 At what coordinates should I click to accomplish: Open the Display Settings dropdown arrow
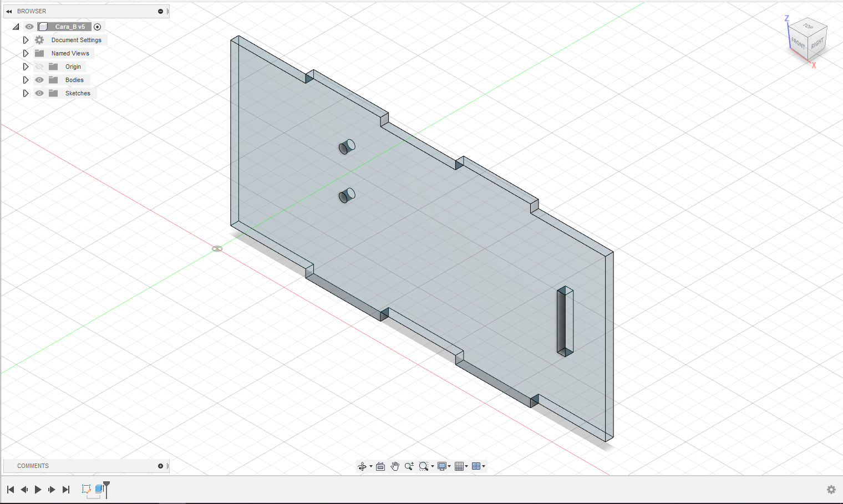449,466
